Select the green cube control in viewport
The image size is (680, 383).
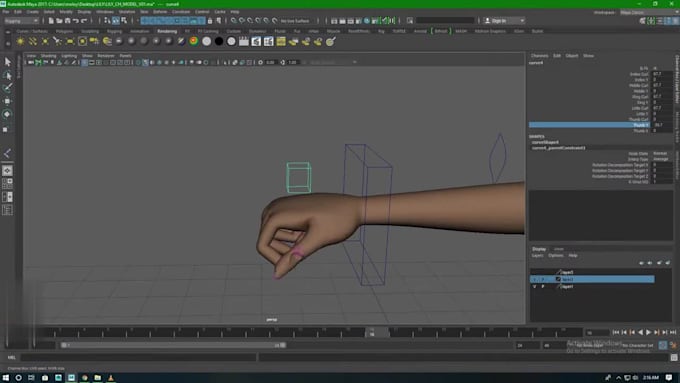click(298, 177)
